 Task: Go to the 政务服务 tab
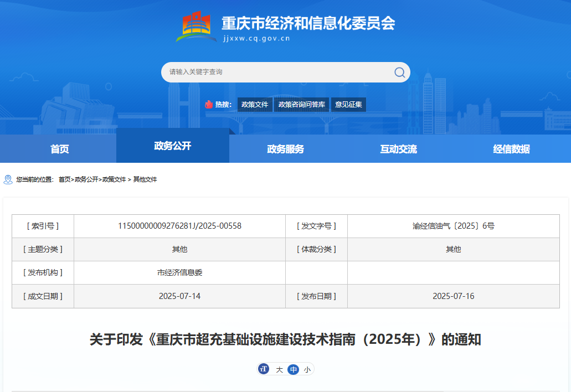(285, 149)
